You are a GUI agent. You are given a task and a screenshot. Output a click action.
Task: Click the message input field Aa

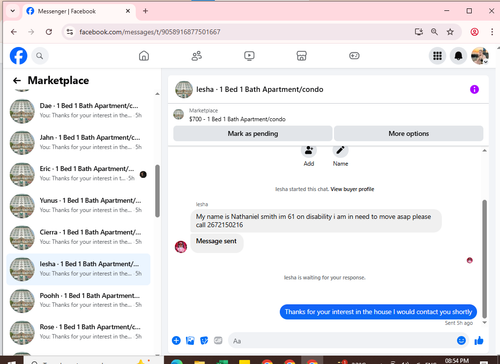(x=343, y=341)
